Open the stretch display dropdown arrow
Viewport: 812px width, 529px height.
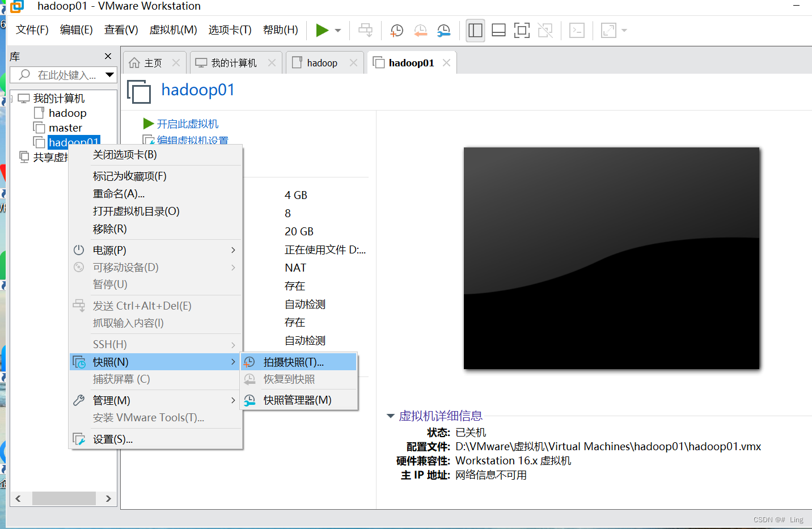pos(624,31)
